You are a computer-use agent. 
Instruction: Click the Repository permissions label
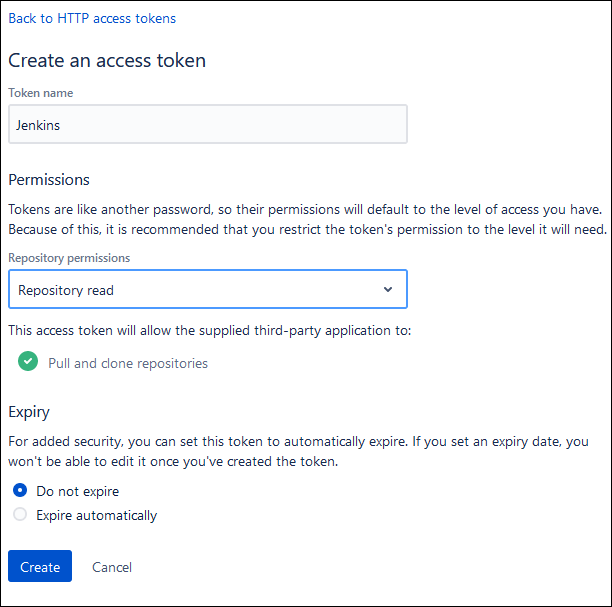click(x=69, y=258)
